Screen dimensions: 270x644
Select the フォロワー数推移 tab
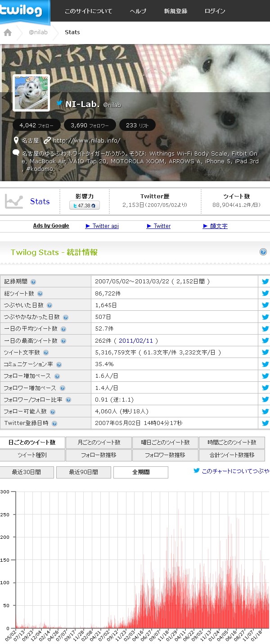[x=165, y=455]
